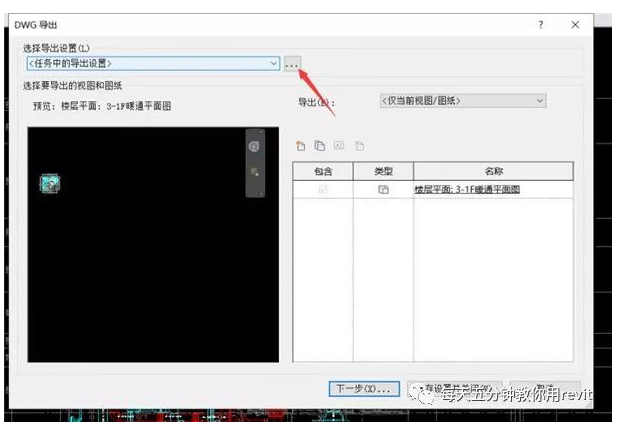Click the 下一步 (Next) button
This screenshot has width=617, height=425.
[x=365, y=388]
